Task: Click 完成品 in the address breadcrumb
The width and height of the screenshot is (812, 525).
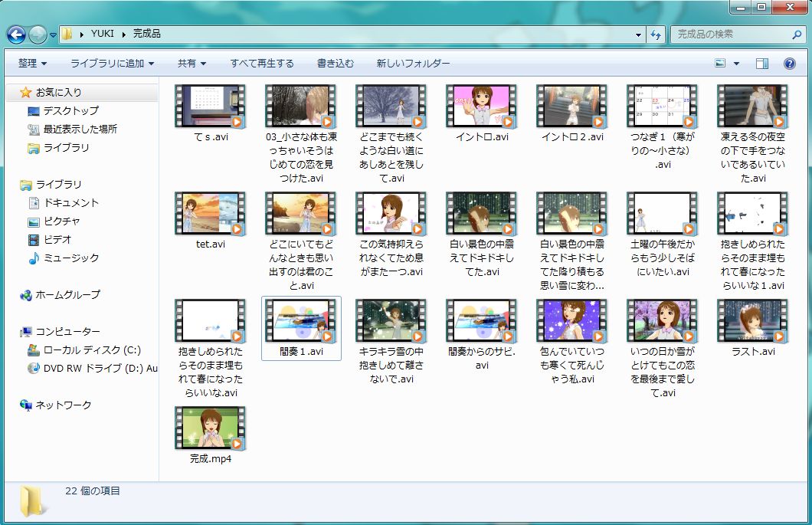Action: [146, 34]
